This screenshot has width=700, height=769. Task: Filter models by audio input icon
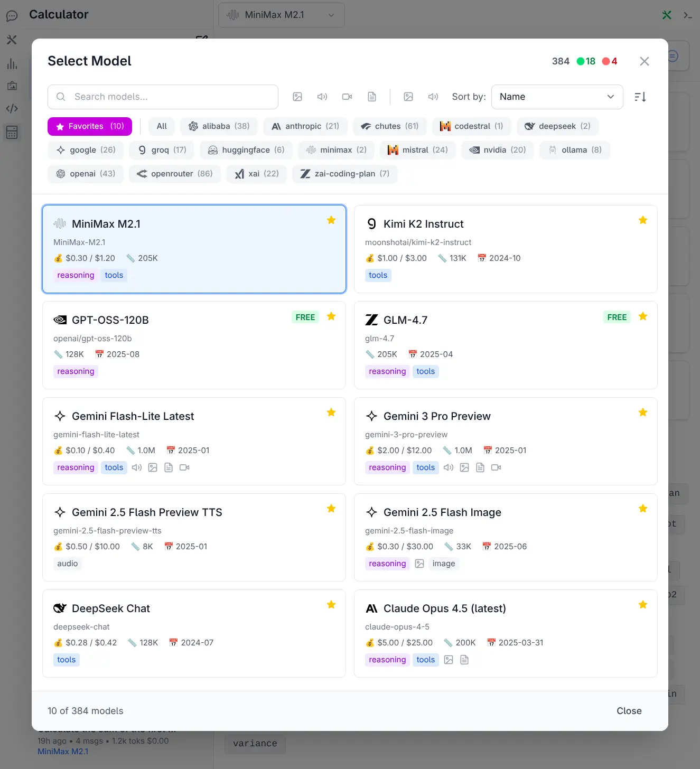click(x=322, y=97)
